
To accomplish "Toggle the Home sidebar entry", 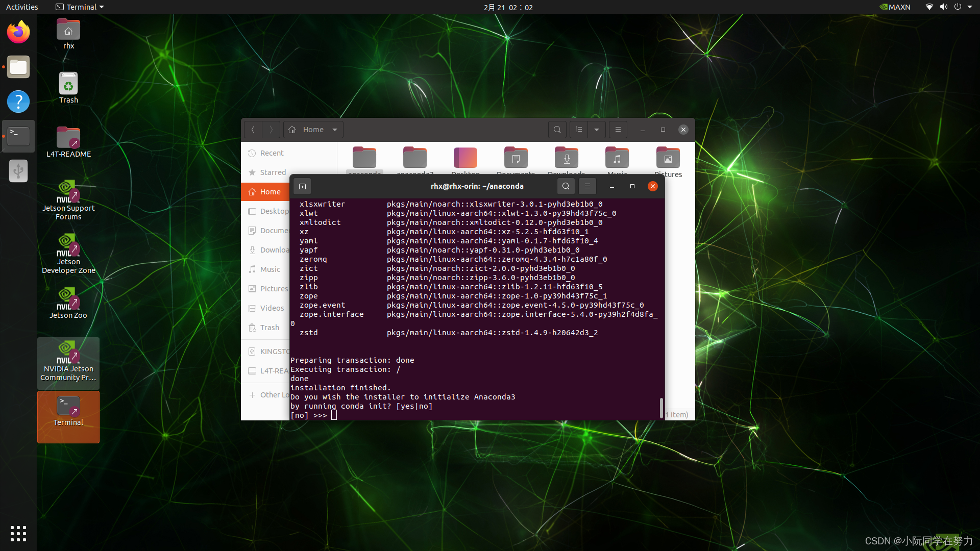I will [x=269, y=191].
